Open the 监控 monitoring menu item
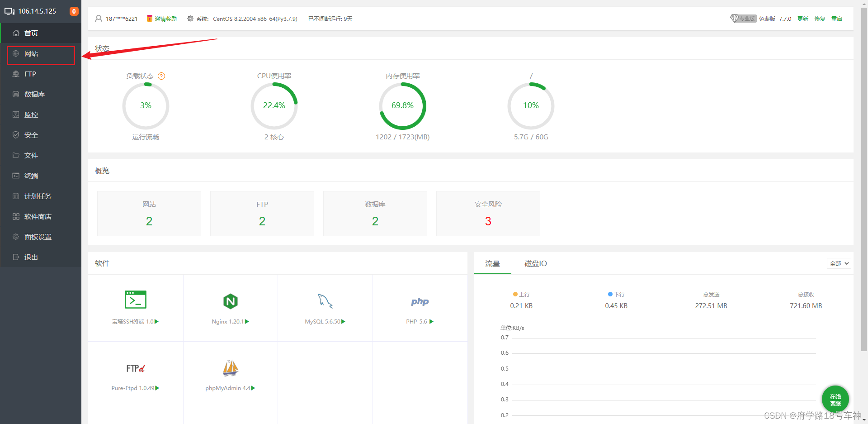Viewport: 868px width, 424px height. pyautogui.click(x=41, y=114)
